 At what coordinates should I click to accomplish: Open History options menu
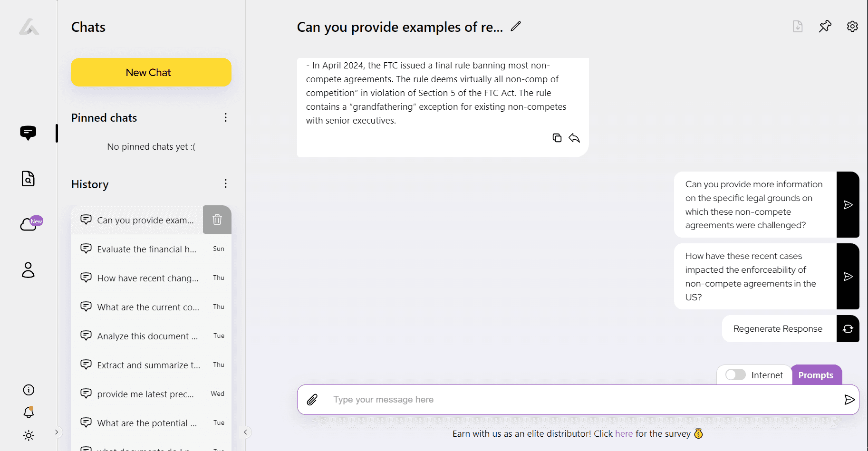pos(226,183)
